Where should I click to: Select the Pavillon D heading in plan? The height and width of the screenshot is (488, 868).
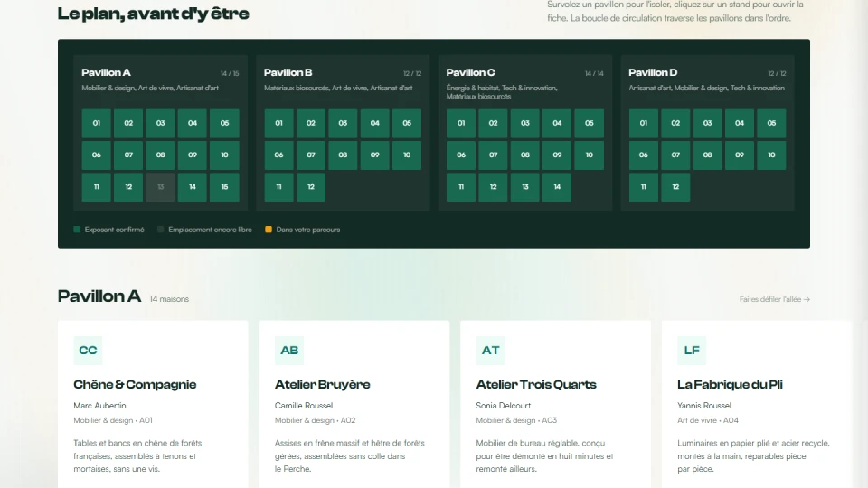653,72
